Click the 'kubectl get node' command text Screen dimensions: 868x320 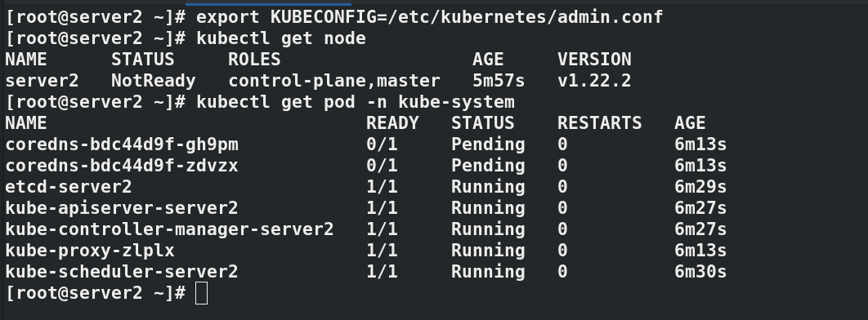280,38
